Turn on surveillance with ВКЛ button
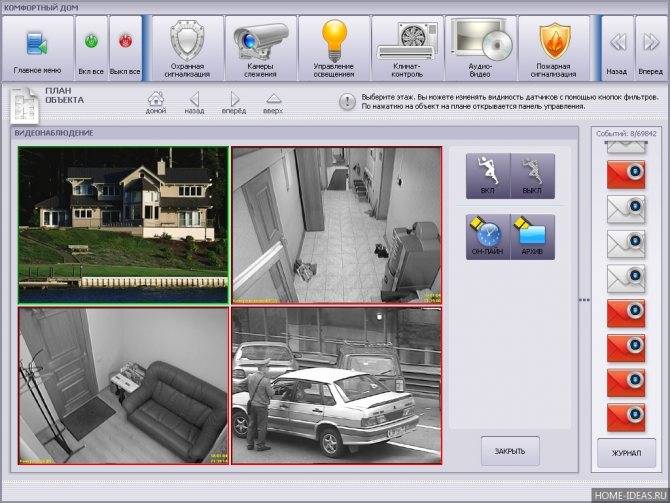The width and height of the screenshot is (670, 503). pyautogui.click(x=487, y=176)
